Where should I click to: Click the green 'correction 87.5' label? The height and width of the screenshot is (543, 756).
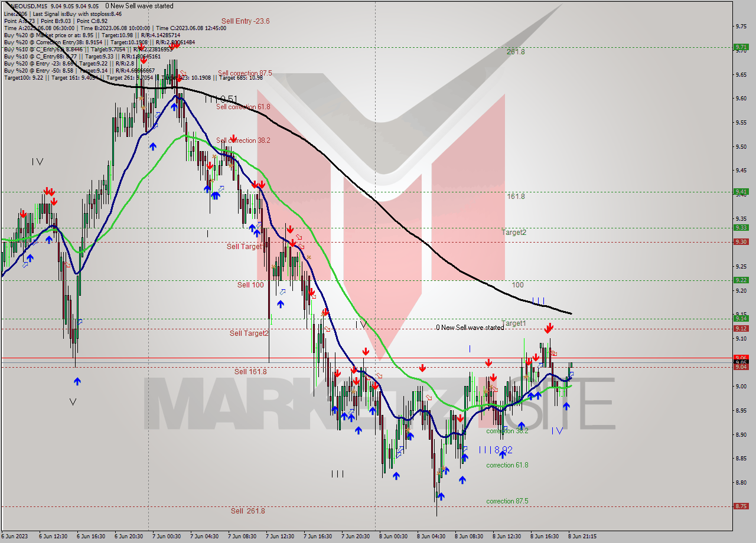(507, 501)
